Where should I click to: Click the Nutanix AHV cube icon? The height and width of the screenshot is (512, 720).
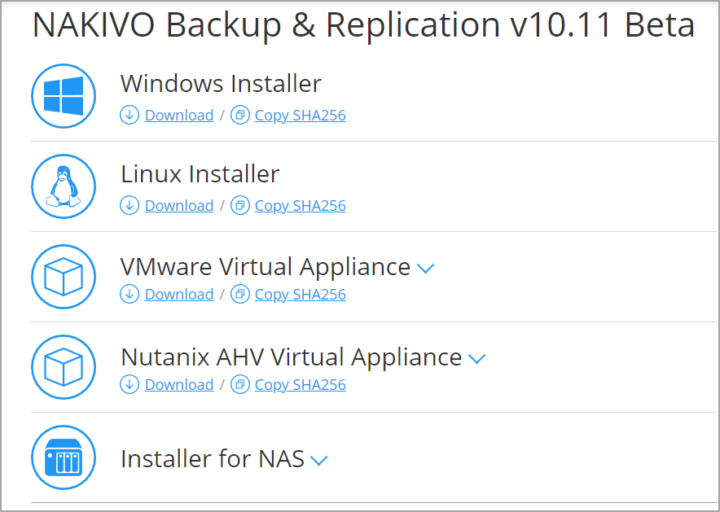coord(63,367)
